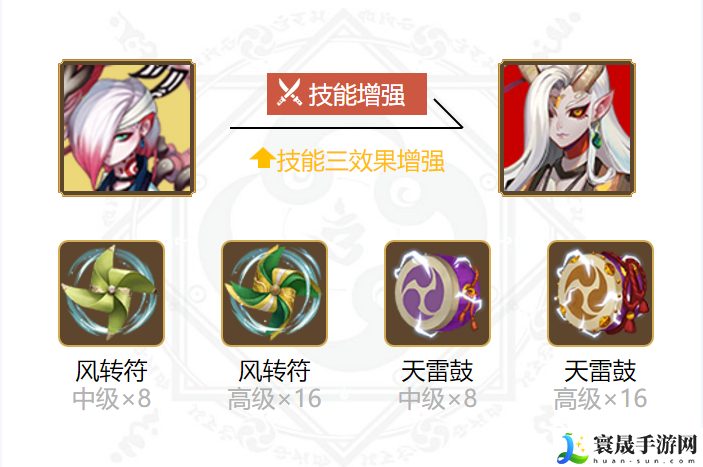Click the yellow up arrow before 技能三效果增强
Screen dimensions: 703x467
click(262, 158)
